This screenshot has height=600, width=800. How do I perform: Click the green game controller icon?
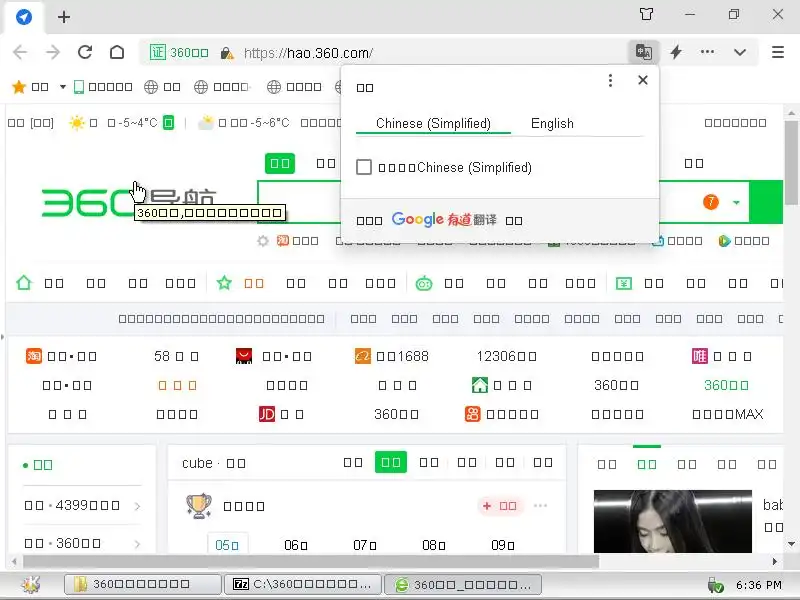pyautogui.click(x=424, y=283)
